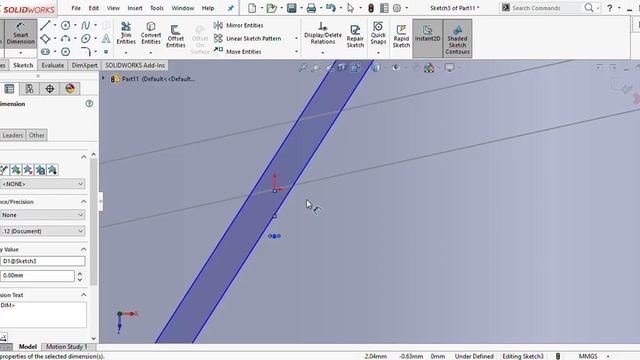This screenshot has height=360, width=640.
Task: Click the Print icon
Action: pyautogui.click(x=311, y=8)
